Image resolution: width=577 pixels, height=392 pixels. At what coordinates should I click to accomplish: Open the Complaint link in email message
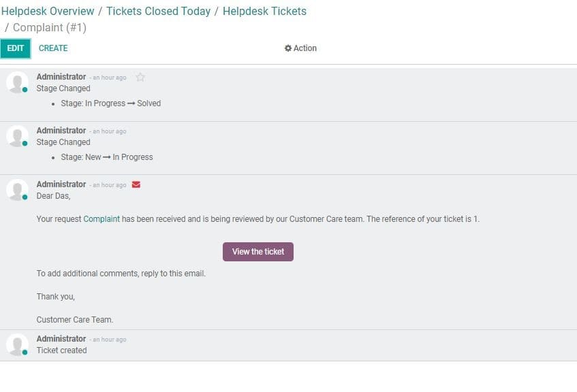[x=102, y=219]
